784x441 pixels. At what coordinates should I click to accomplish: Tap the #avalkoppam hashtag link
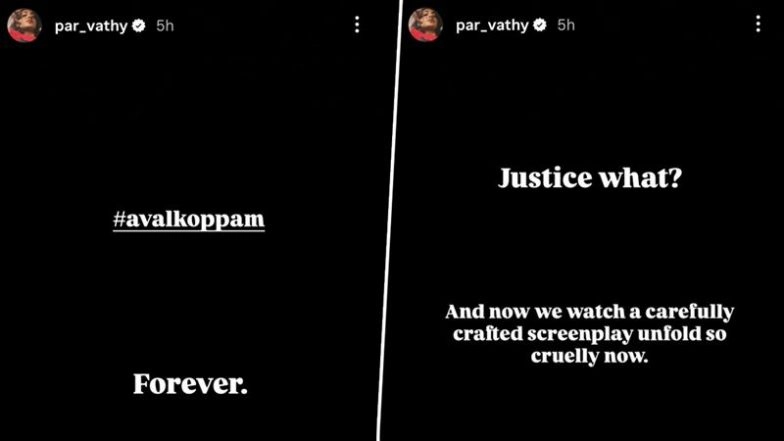(x=188, y=220)
